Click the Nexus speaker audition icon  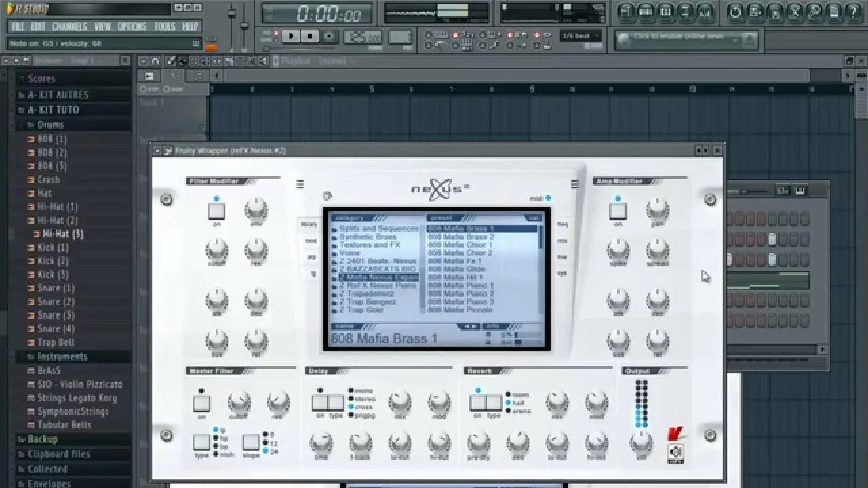click(675, 453)
